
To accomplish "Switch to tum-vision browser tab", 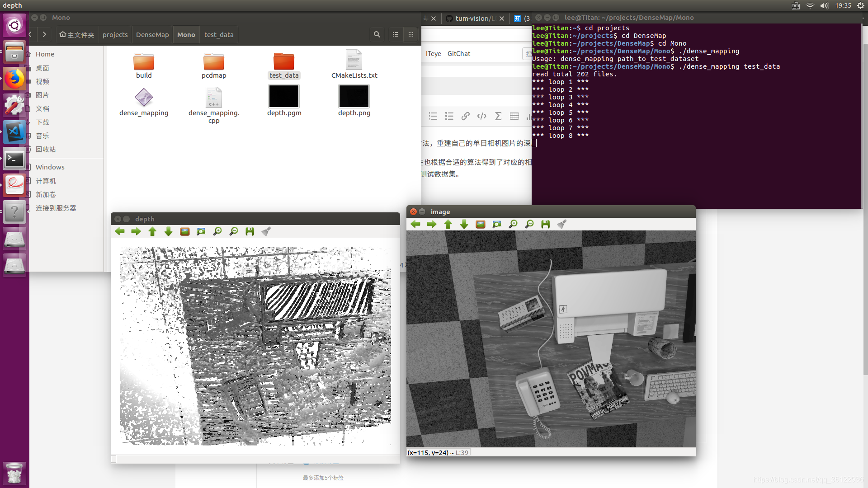I will [x=472, y=19].
